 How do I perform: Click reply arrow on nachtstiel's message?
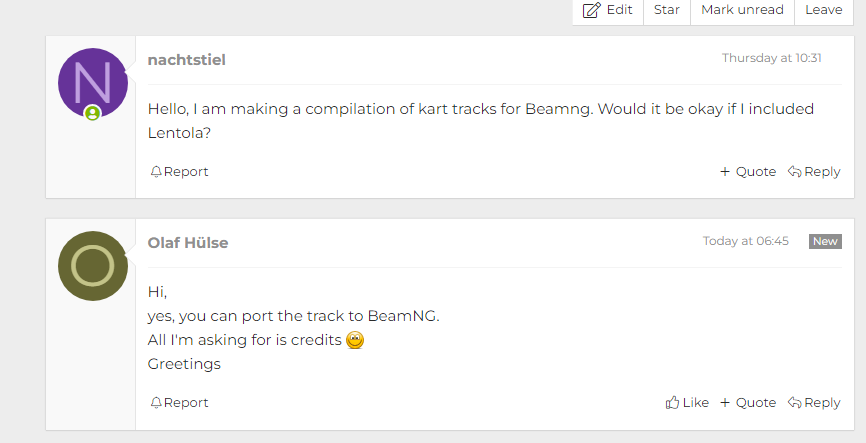pos(794,172)
